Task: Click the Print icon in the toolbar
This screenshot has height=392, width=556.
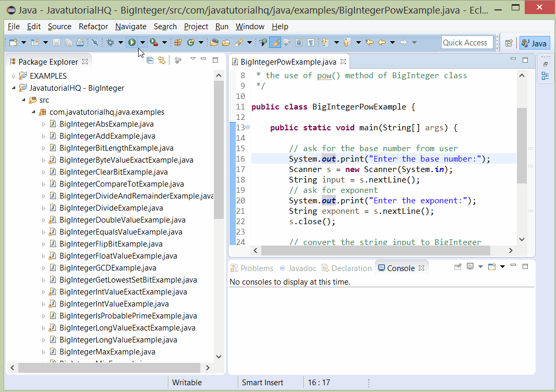Action: (79, 43)
